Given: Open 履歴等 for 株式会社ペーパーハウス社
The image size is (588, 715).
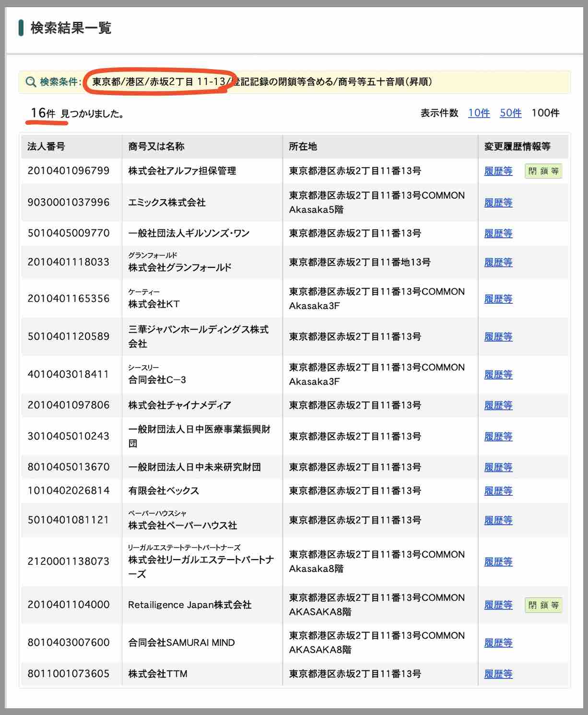Looking at the screenshot, I should coord(498,520).
